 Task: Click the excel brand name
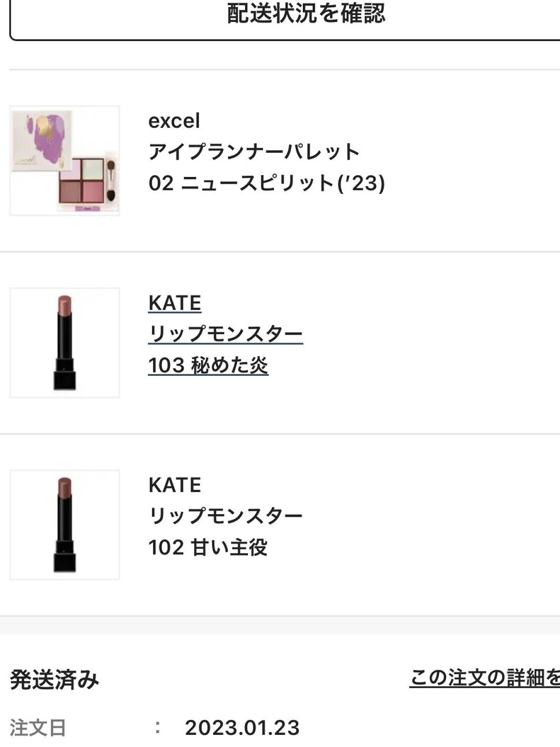(x=174, y=121)
